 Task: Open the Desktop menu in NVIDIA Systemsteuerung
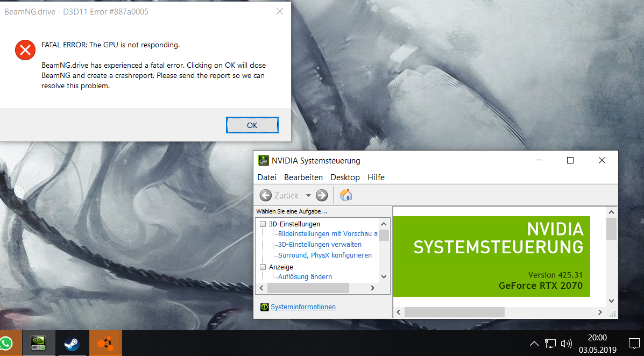coord(345,177)
